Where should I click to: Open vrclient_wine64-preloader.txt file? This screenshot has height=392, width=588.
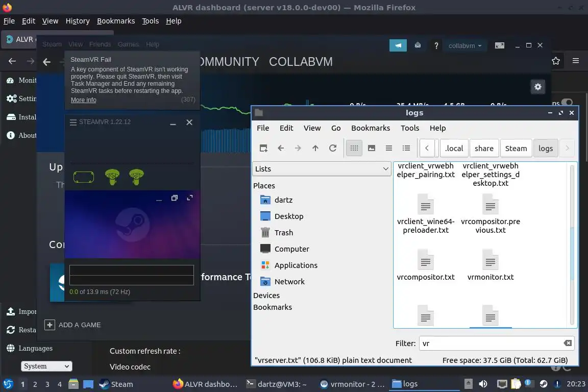[x=426, y=214]
